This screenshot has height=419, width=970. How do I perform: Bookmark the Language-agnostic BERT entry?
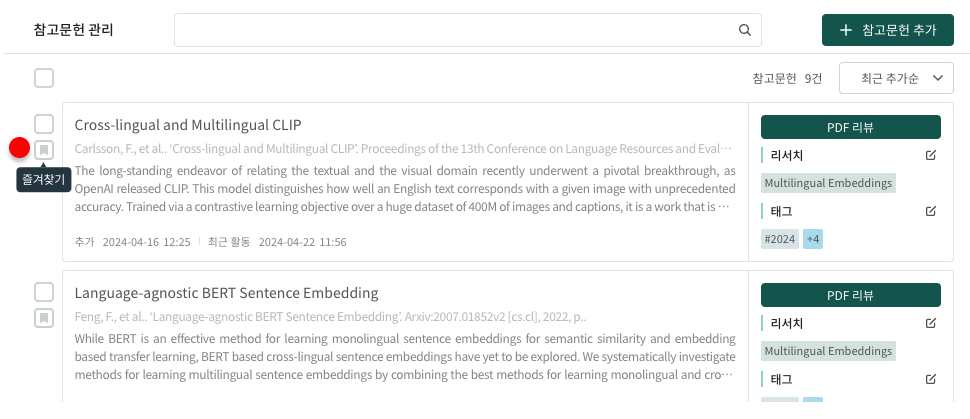pos(44,318)
